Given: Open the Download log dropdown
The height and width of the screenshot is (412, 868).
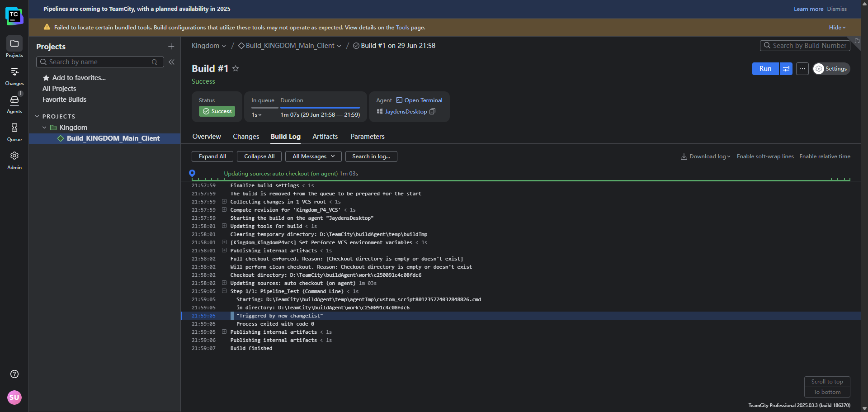Looking at the screenshot, I should coord(705,156).
